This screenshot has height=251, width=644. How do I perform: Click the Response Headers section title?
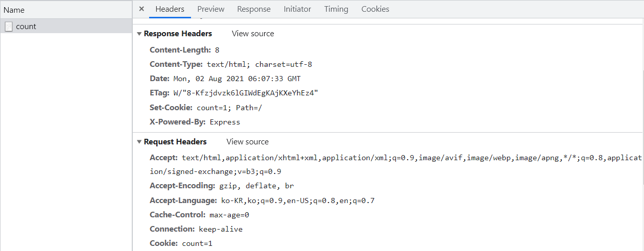(178, 34)
